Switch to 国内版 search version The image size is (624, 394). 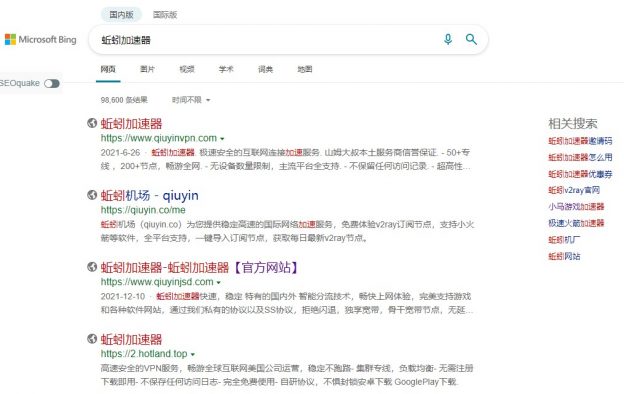tap(121, 15)
